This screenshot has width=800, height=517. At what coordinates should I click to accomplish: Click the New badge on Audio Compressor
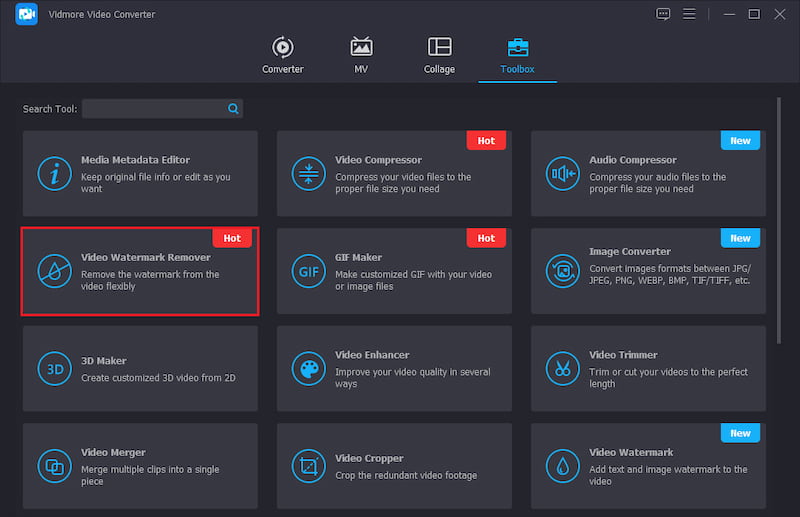[740, 140]
